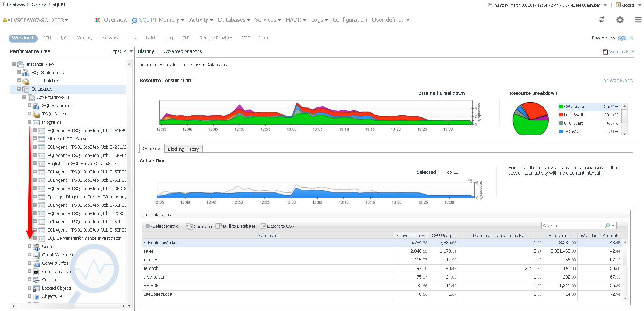
Task: Switch to Blocking History tab
Action: (183, 149)
